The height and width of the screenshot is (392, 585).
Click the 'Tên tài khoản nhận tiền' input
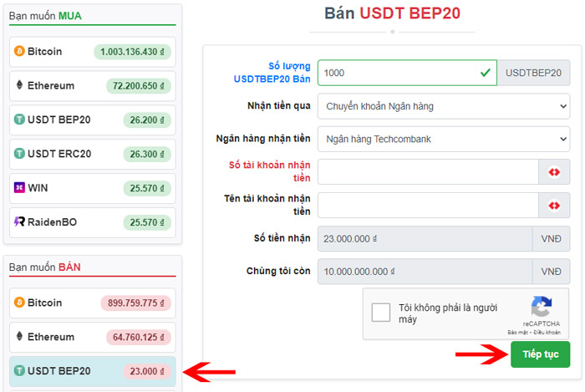[428, 206]
